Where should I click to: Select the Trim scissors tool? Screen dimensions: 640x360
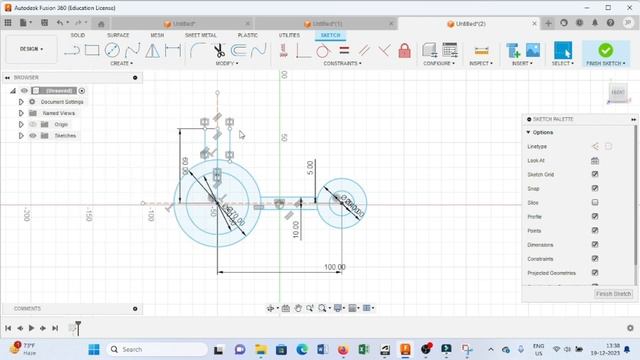219,51
